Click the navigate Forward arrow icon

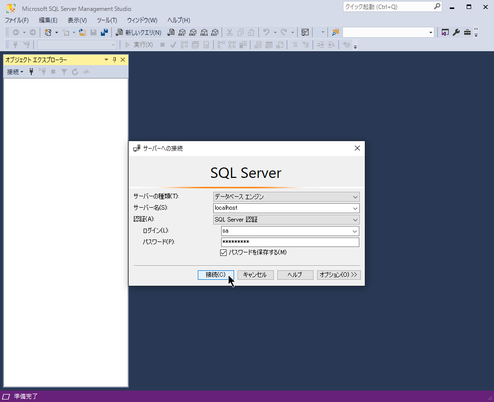[33, 32]
